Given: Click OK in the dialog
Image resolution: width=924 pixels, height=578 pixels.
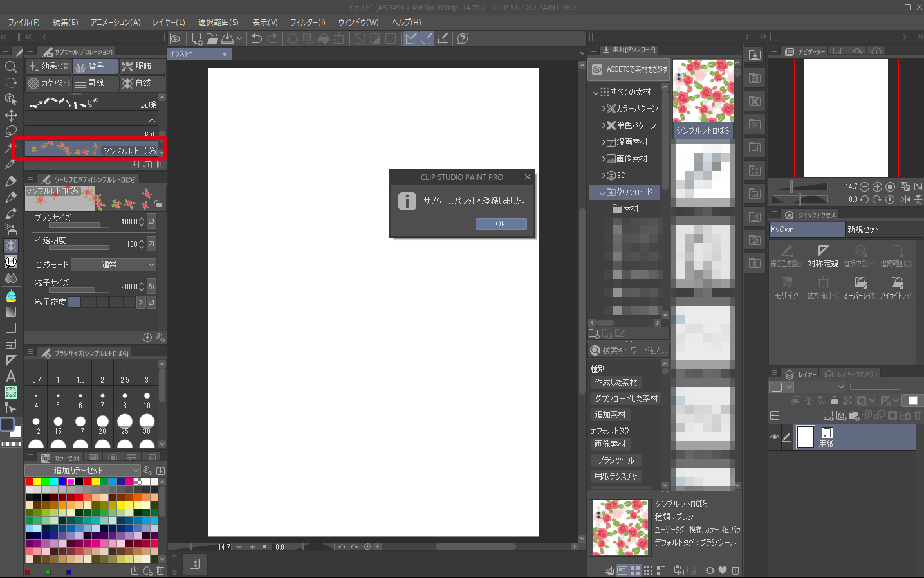Looking at the screenshot, I should click(501, 224).
